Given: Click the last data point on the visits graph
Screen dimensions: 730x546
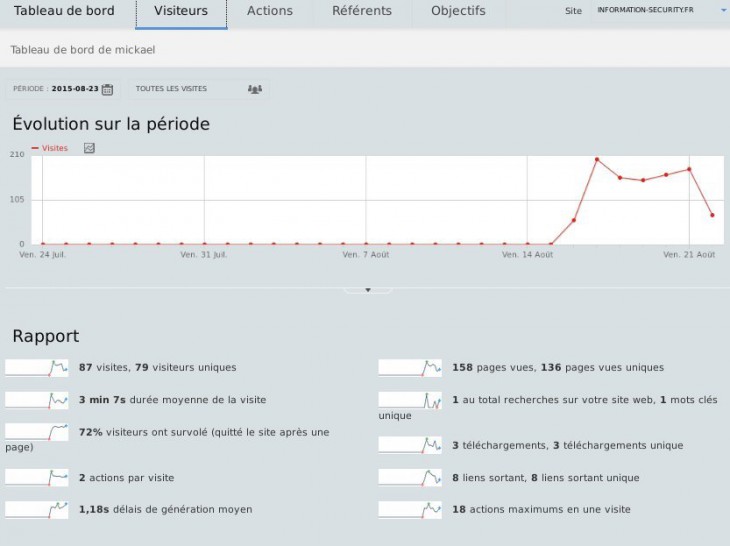Looking at the screenshot, I should point(712,215).
